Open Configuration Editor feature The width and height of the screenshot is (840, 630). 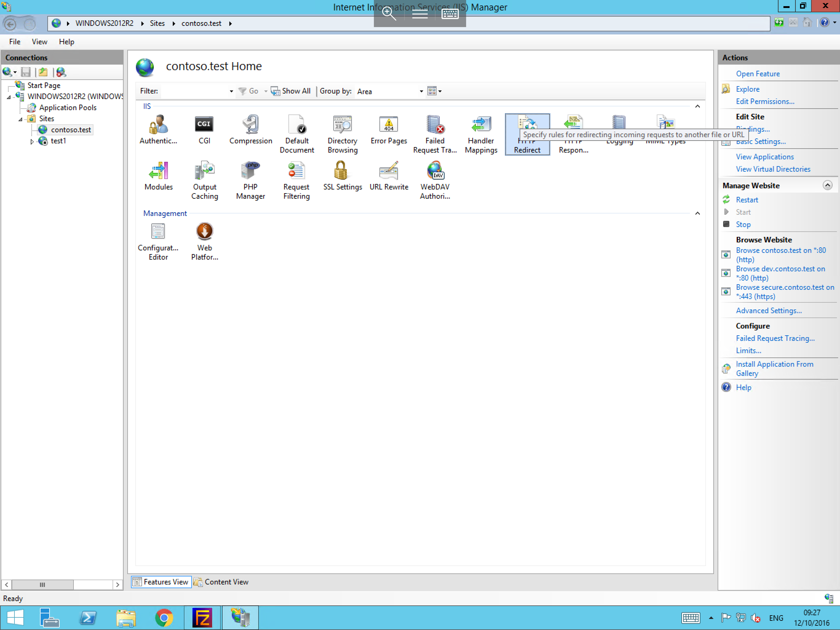[x=158, y=241]
